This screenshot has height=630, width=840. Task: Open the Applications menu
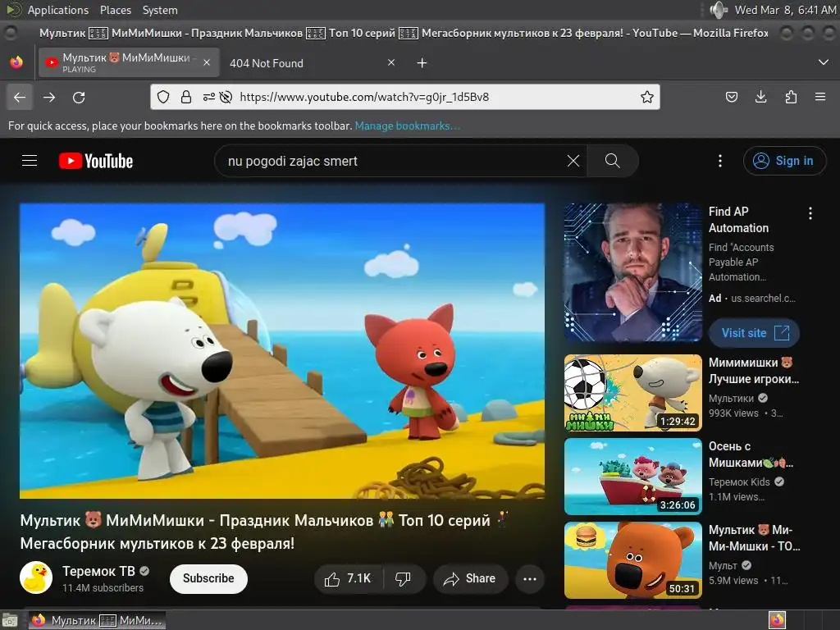coord(58,10)
